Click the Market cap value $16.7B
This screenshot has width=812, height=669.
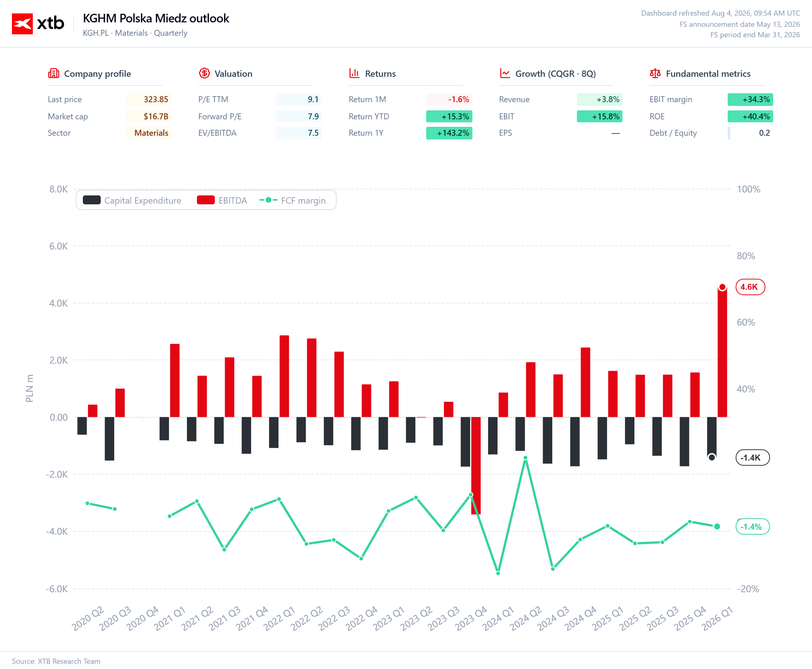pos(149,116)
